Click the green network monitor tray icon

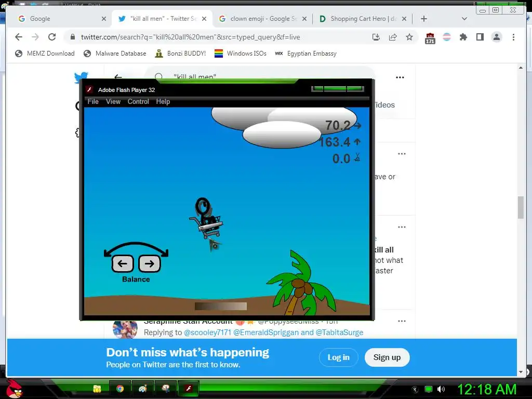pyautogui.click(x=429, y=389)
